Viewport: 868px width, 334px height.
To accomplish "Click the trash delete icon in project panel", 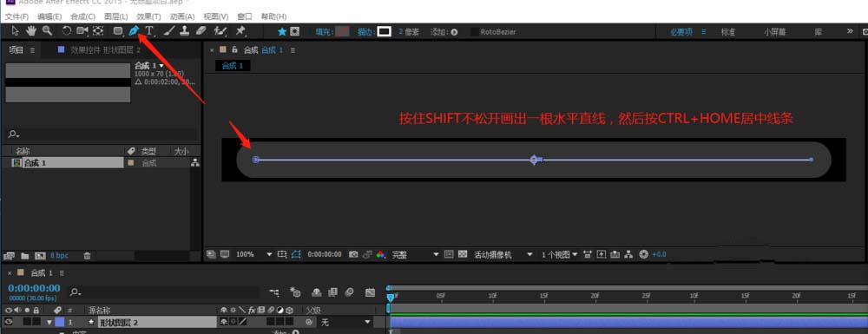I will [87, 256].
